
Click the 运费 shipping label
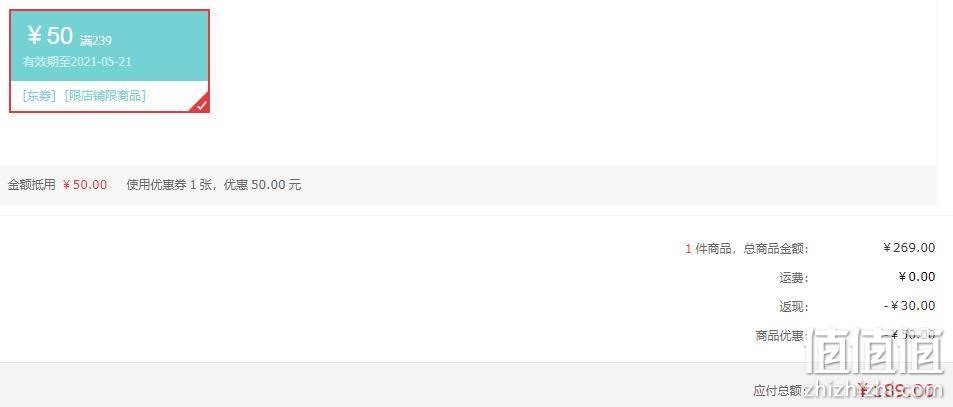point(794,278)
